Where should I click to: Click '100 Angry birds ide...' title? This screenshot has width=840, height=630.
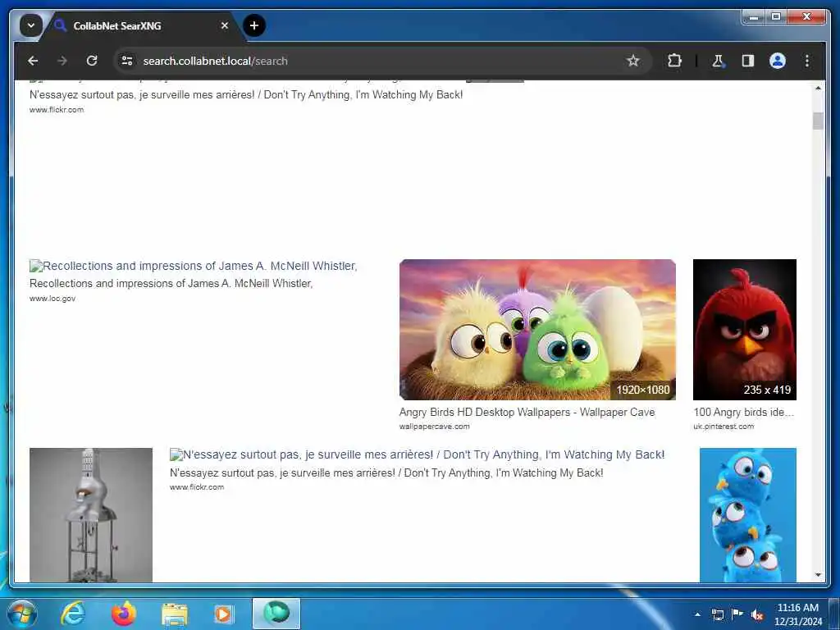743,412
